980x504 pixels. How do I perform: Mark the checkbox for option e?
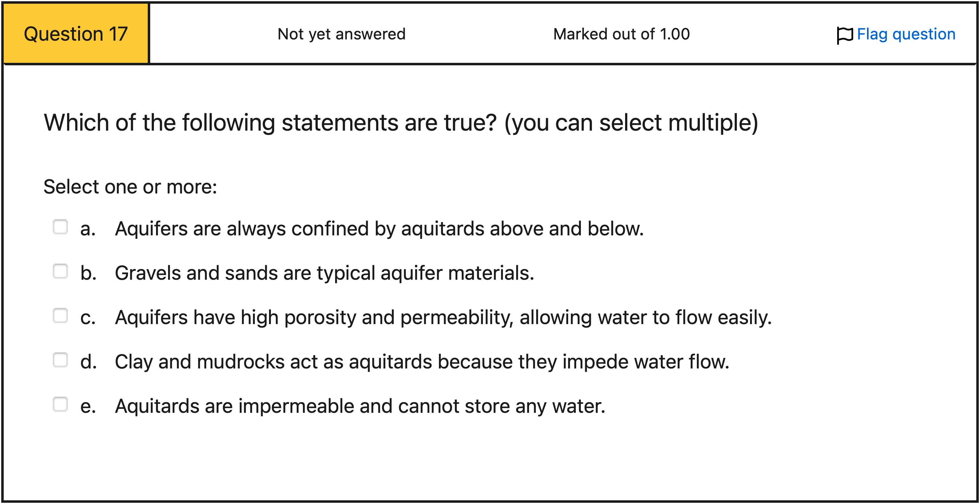point(60,404)
